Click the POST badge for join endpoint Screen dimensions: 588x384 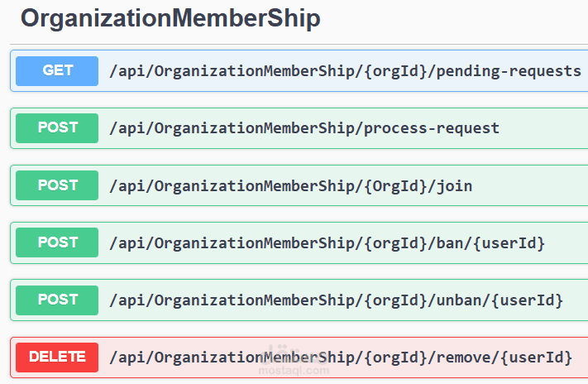tap(57, 185)
